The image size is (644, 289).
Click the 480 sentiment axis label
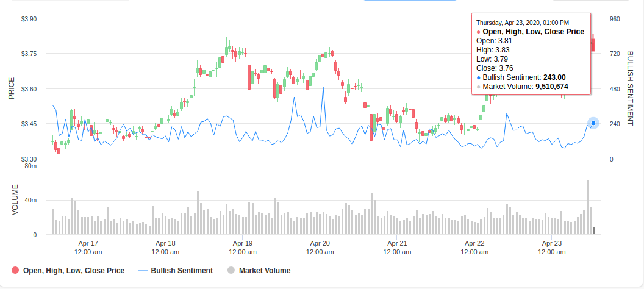click(x=615, y=89)
